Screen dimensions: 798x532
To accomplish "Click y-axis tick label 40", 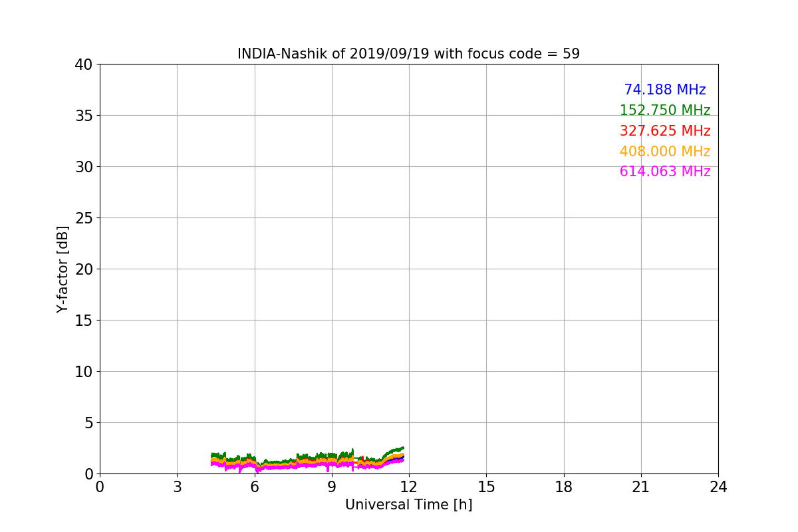I will [x=83, y=65].
